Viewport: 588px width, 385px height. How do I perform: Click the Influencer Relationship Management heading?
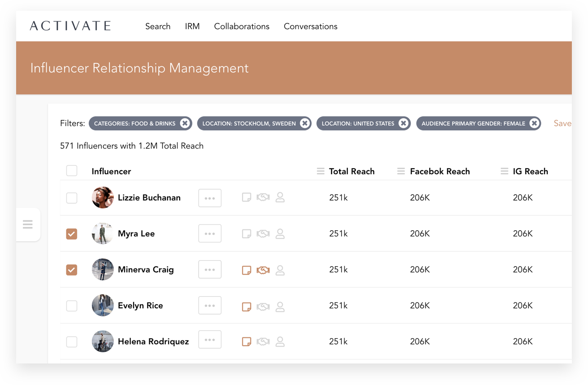pyautogui.click(x=139, y=68)
